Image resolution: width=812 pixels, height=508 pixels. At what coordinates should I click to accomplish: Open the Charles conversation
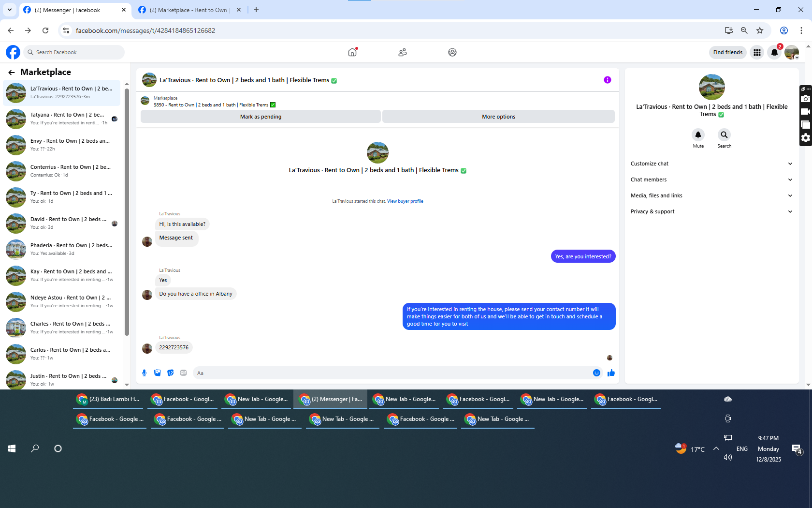coord(62,328)
